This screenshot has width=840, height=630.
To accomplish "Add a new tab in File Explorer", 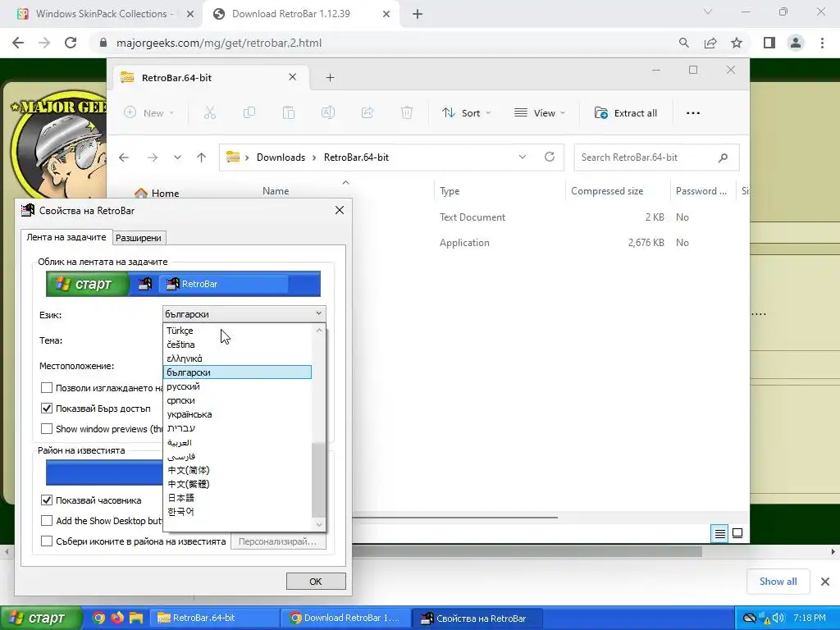I will point(330,78).
